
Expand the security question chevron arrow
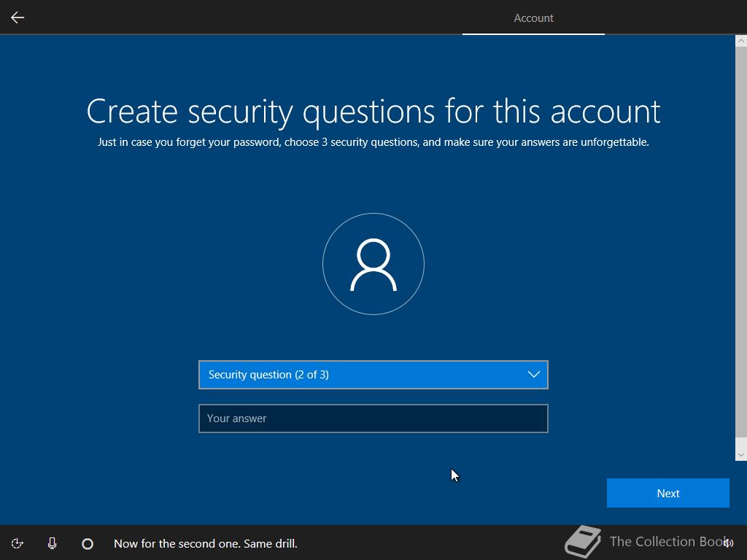pos(533,375)
